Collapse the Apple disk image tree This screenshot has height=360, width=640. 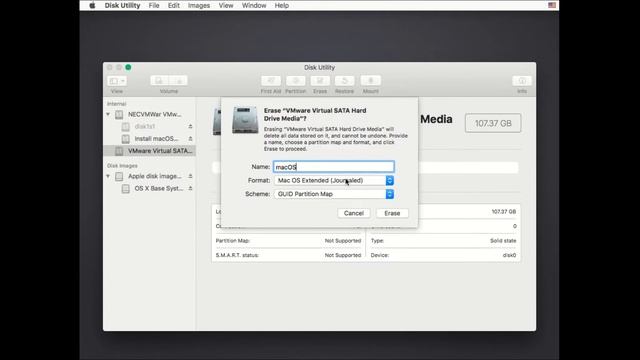108,176
